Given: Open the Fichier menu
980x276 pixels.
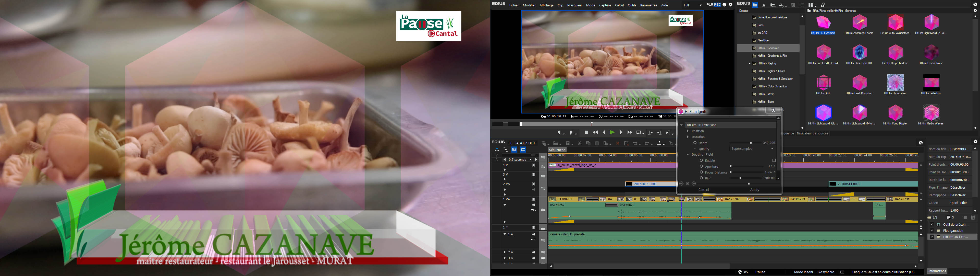Looking at the screenshot, I should tap(514, 5).
